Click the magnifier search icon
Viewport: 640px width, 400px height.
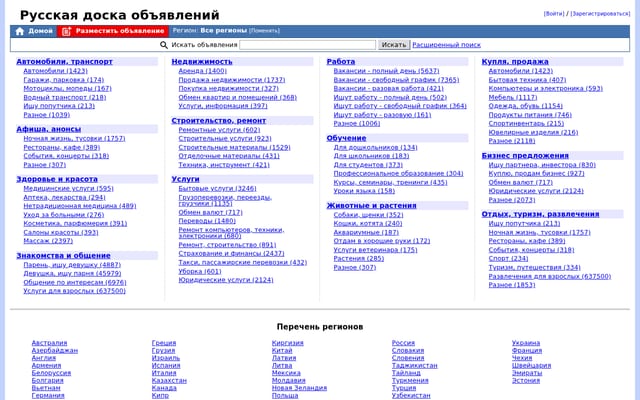pyautogui.click(x=164, y=45)
